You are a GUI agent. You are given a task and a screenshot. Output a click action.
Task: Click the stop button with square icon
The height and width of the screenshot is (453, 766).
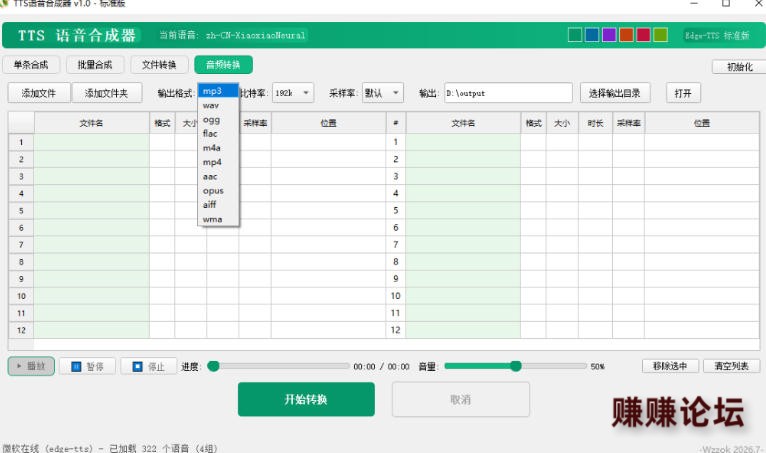[149, 366]
